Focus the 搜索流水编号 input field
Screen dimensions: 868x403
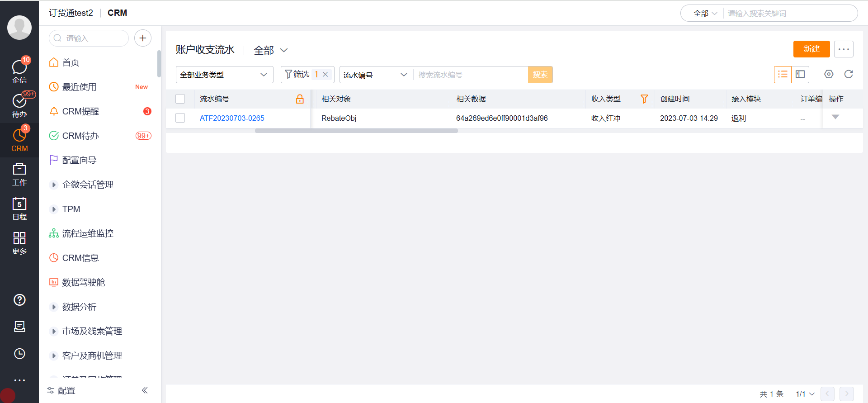(471, 75)
